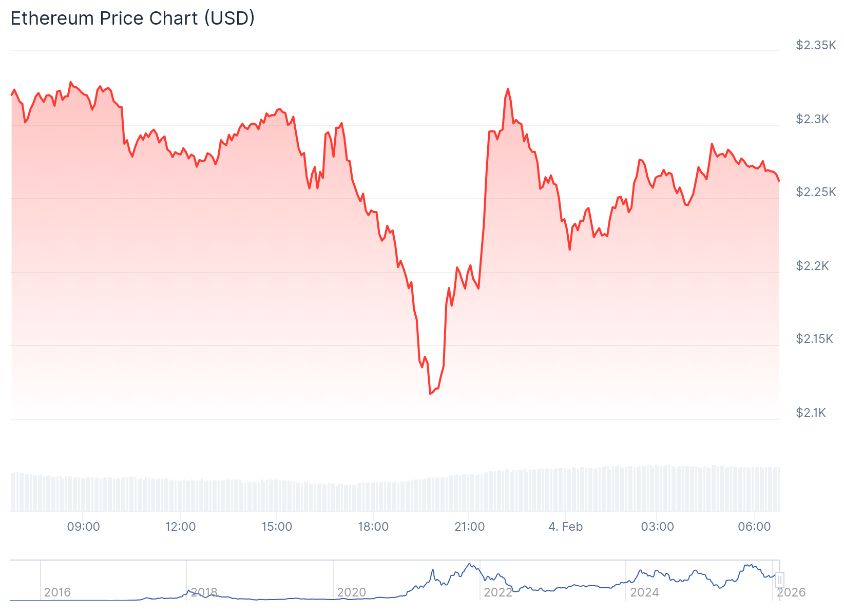Click the 4. Feb date axis label
Viewport: 844px width, 616px height.
[x=565, y=527]
